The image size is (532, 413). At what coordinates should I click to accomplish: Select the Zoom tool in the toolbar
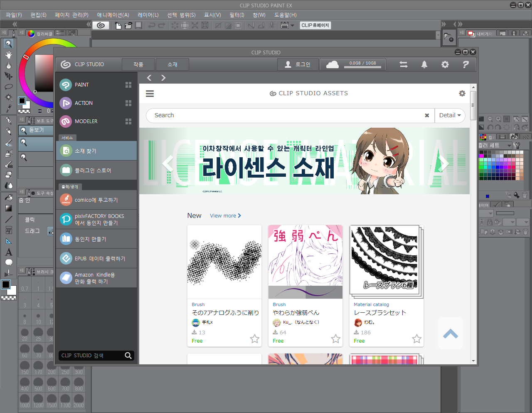coord(8,43)
